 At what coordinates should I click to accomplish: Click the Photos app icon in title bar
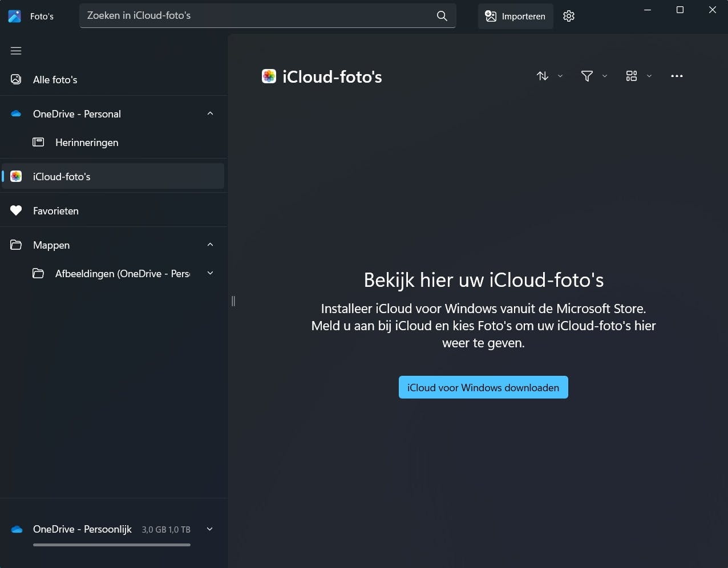click(x=15, y=16)
